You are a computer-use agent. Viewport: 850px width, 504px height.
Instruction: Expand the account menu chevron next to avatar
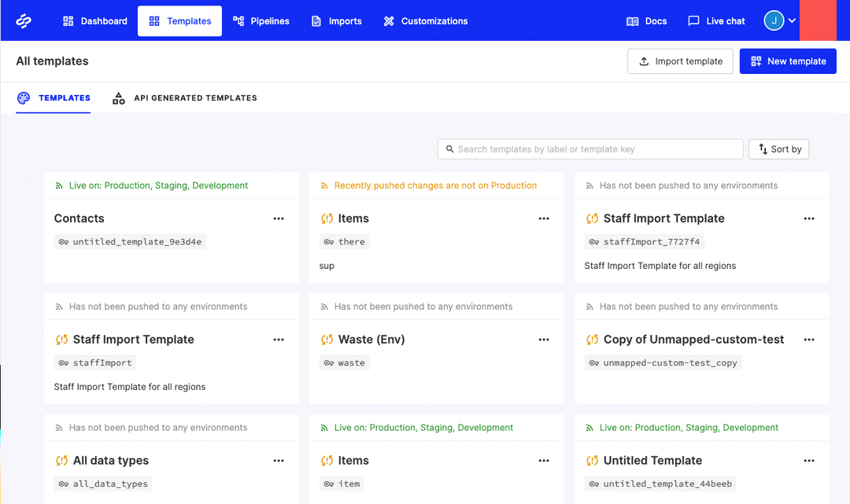(792, 20)
